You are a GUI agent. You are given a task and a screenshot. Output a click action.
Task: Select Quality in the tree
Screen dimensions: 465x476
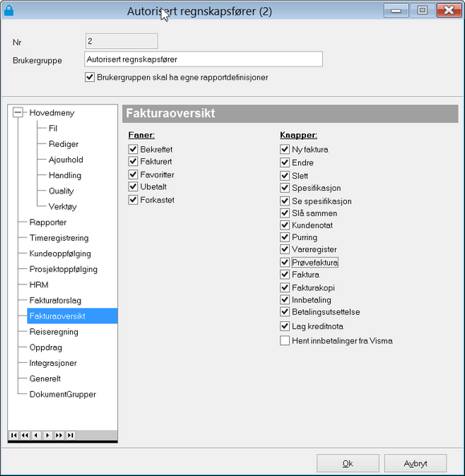61,191
